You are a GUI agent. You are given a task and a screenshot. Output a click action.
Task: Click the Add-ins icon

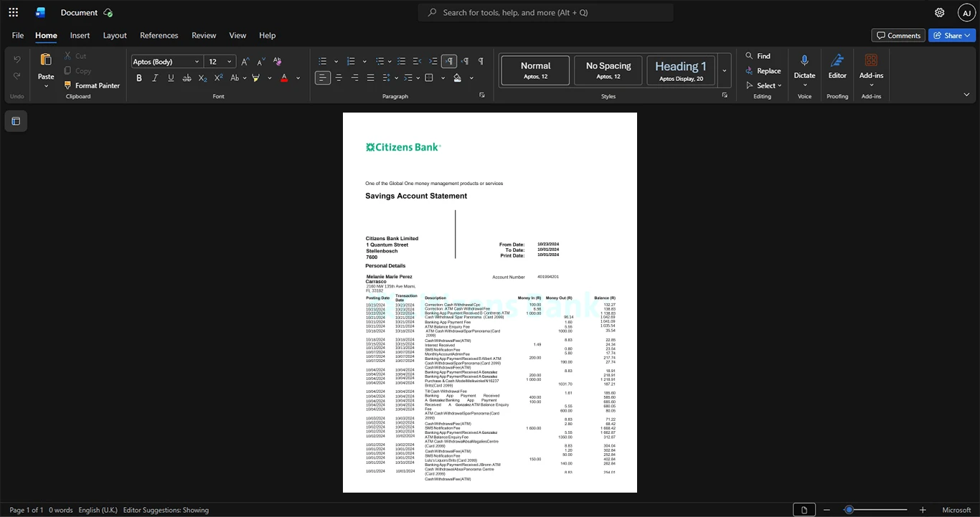(871, 60)
